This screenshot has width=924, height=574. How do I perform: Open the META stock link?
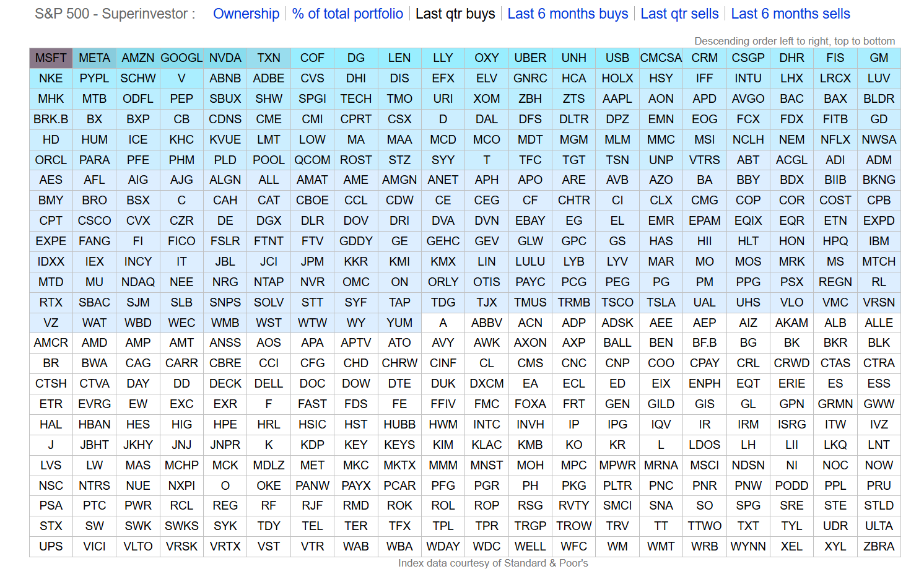click(x=94, y=58)
